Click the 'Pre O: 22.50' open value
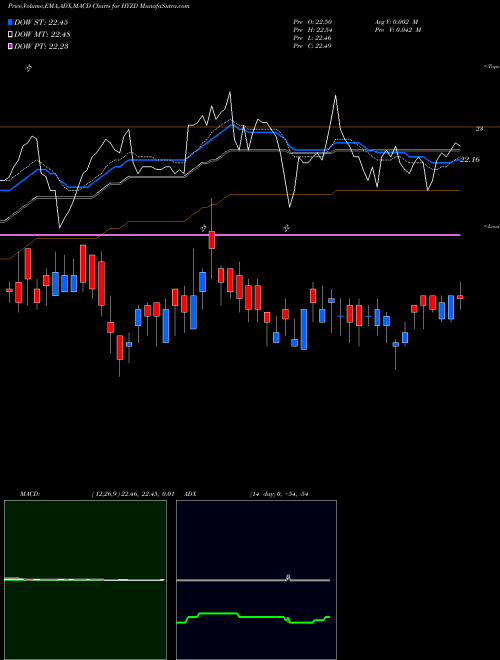The height and width of the screenshot is (660, 500). [313, 22]
